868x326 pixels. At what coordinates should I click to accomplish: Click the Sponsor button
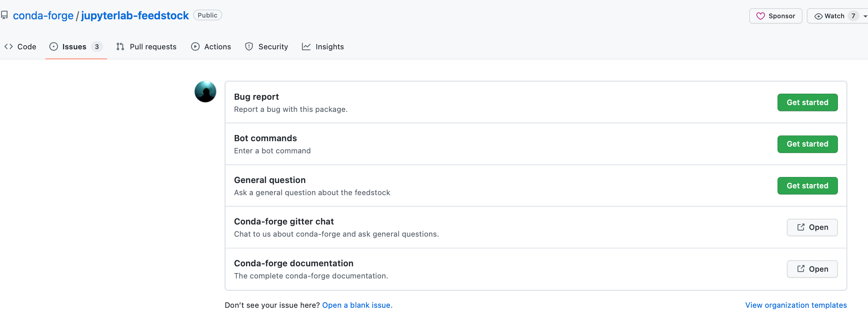[776, 16]
